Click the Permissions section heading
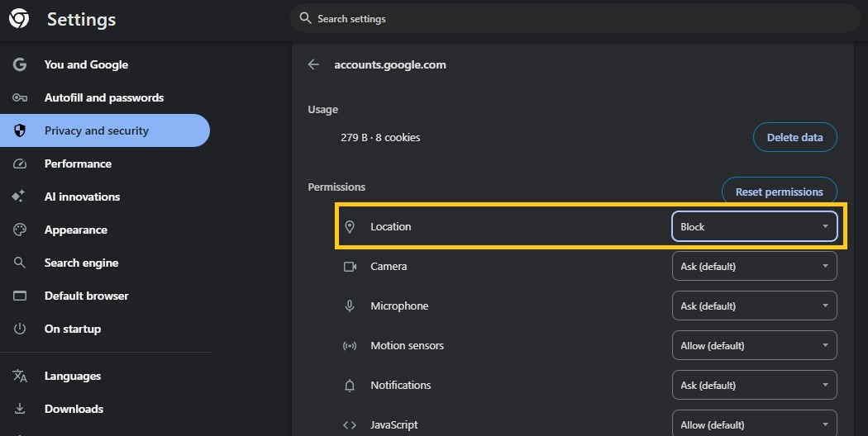 [x=336, y=187]
